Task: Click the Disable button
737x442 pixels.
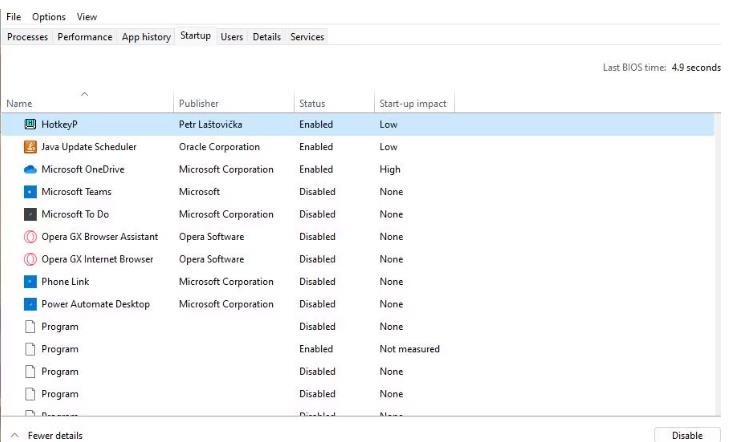Action: (x=687, y=435)
